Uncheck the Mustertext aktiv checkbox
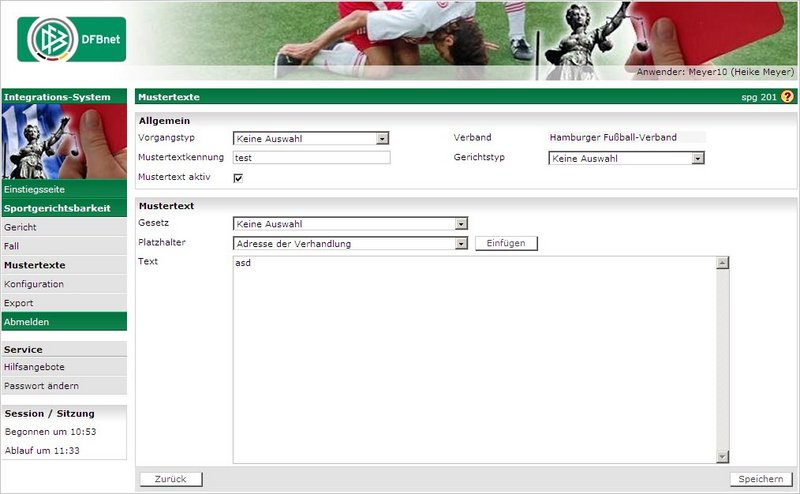This screenshot has width=800, height=494. pyautogui.click(x=238, y=178)
